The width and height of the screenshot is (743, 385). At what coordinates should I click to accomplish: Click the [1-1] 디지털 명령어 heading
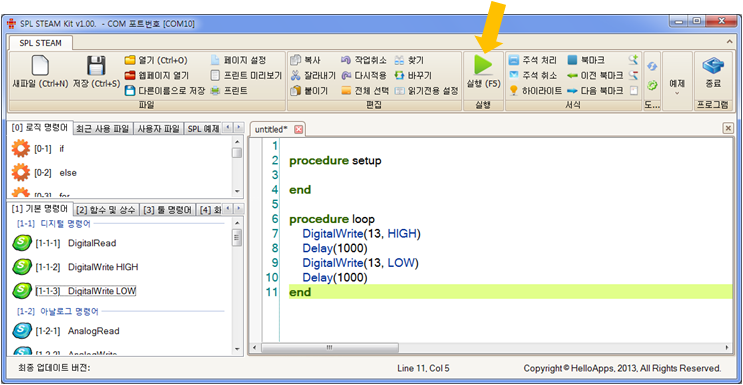click(54, 223)
